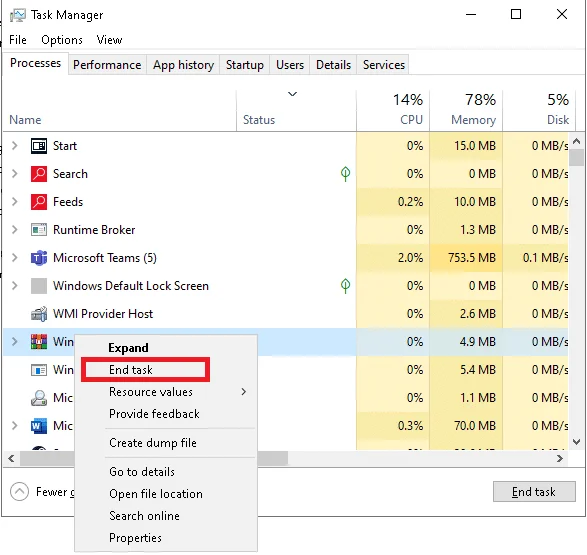Click the horizontal scrollbar right arrow
This screenshot has width=587, height=555.
(x=560, y=458)
